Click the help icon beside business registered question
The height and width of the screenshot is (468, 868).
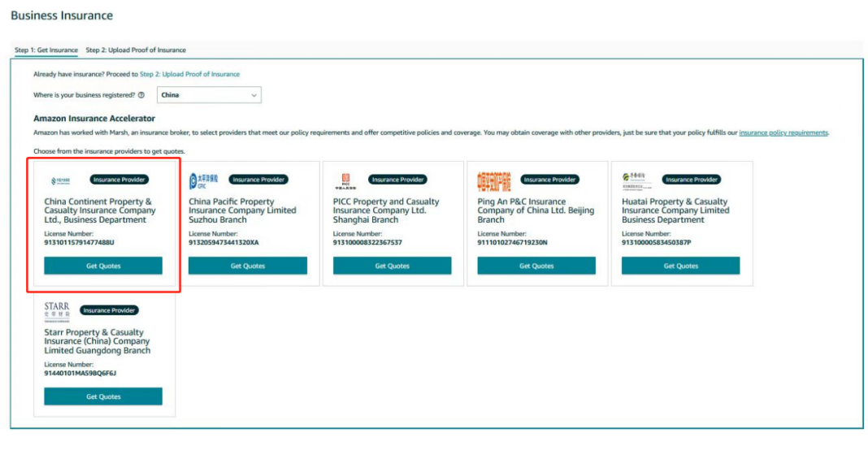tap(141, 95)
